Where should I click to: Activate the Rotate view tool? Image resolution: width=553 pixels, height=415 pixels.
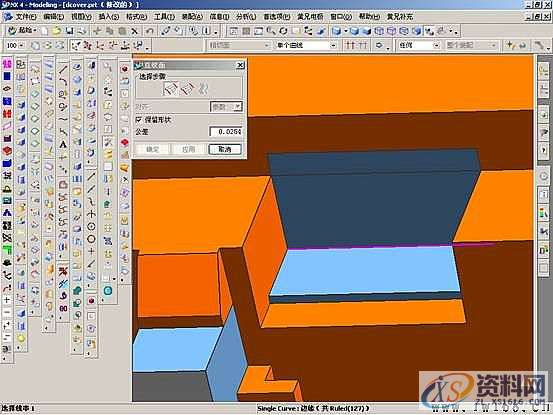(x=283, y=31)
